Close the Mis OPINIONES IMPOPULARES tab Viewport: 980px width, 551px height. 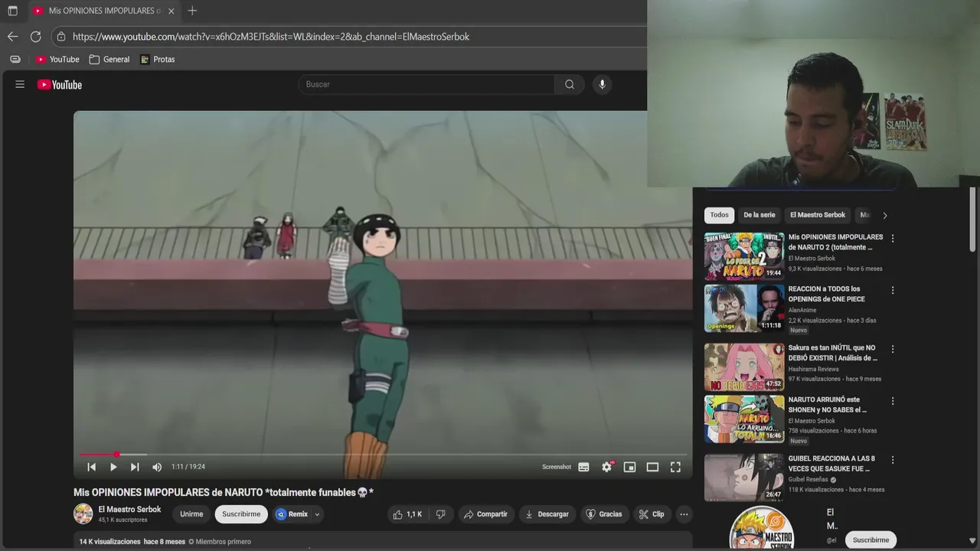tap(171, 11)
